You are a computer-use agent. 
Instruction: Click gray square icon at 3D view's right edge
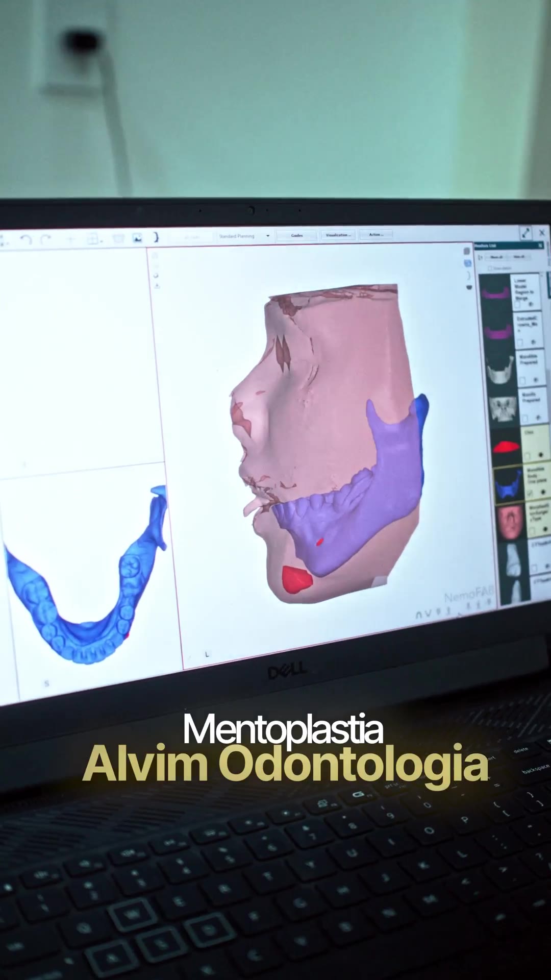tap(467, 251)
